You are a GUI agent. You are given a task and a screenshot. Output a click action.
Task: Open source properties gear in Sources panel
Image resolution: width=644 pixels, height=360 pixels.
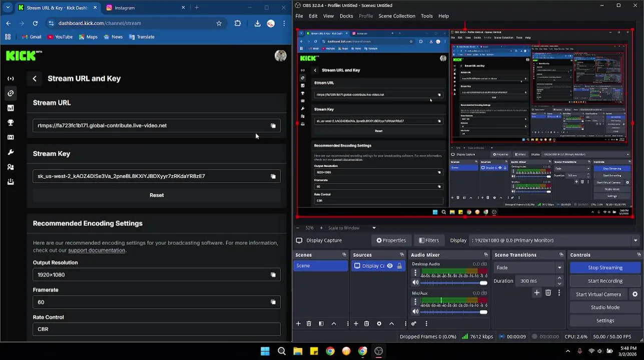pos(379,323)
